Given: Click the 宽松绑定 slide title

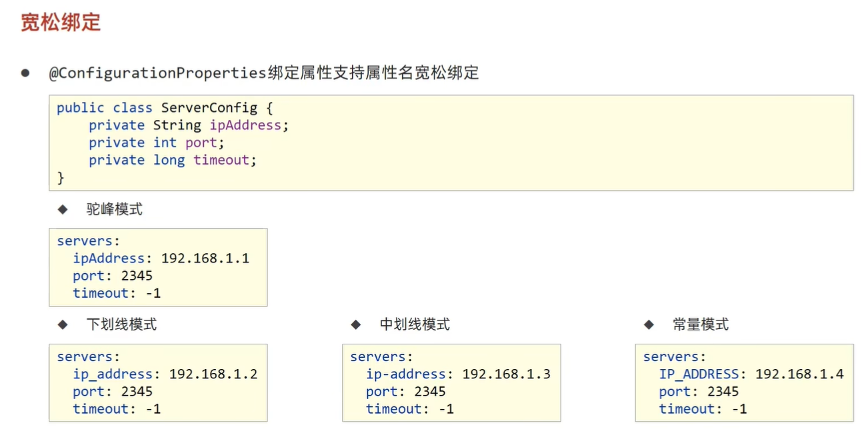Looking at the screenshot, I should [61, 22].
